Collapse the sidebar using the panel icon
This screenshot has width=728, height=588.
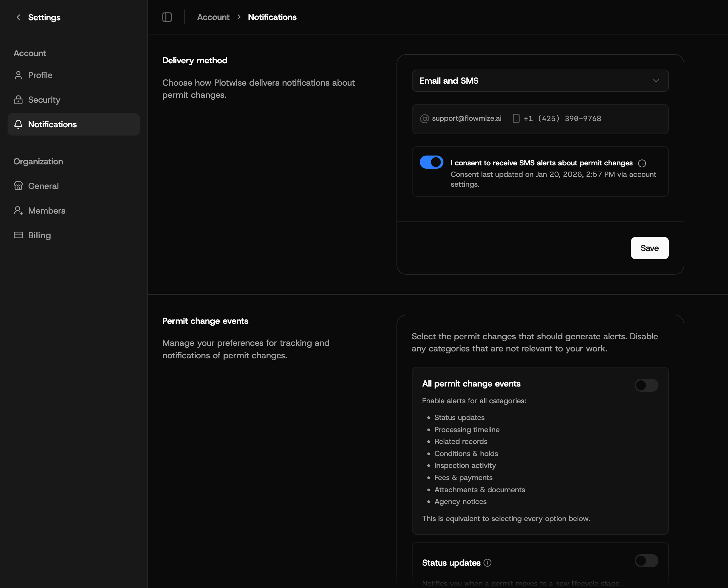[x=167, y=17]
